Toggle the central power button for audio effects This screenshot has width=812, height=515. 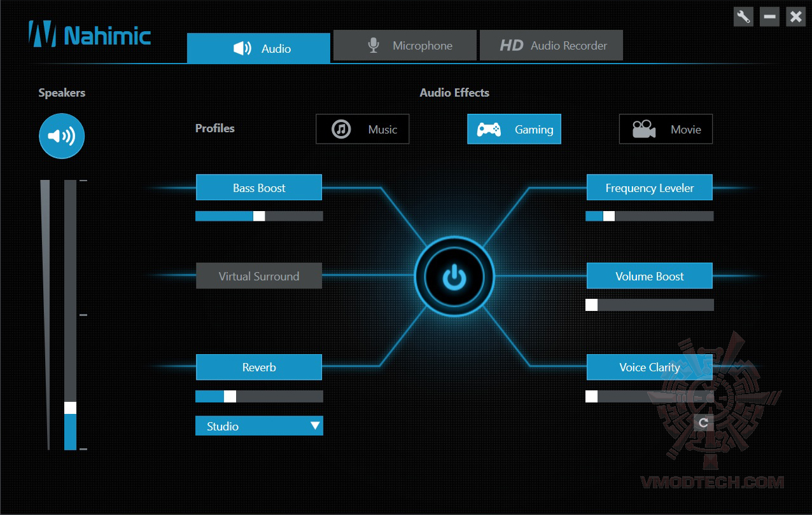[x=454, y=276]
